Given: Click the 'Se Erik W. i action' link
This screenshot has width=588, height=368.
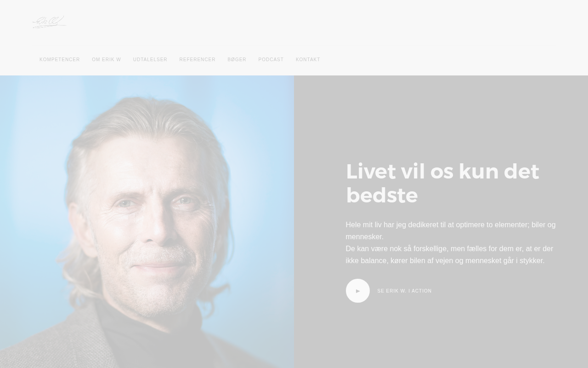Looking at the screenshot, I should (x=404, y=291).
